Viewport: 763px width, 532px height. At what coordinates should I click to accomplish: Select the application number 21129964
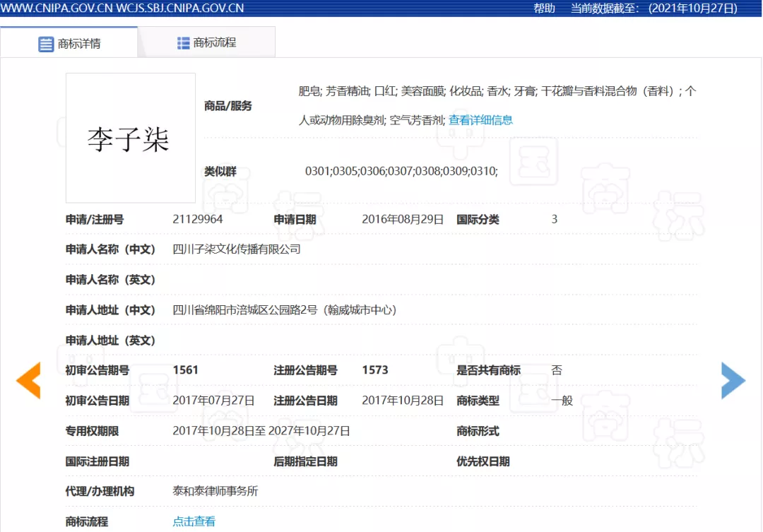[199, 219]
